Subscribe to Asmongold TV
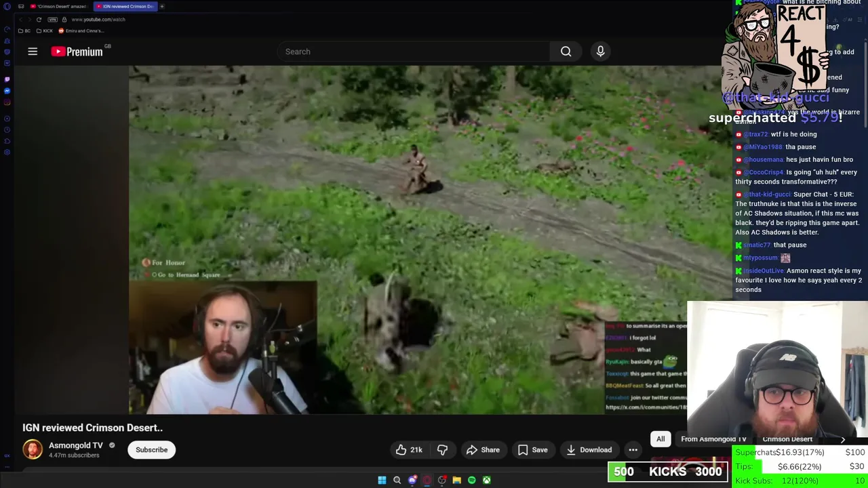Image resolution: width=868 pixels, height=488 pixels. [151, 450]
